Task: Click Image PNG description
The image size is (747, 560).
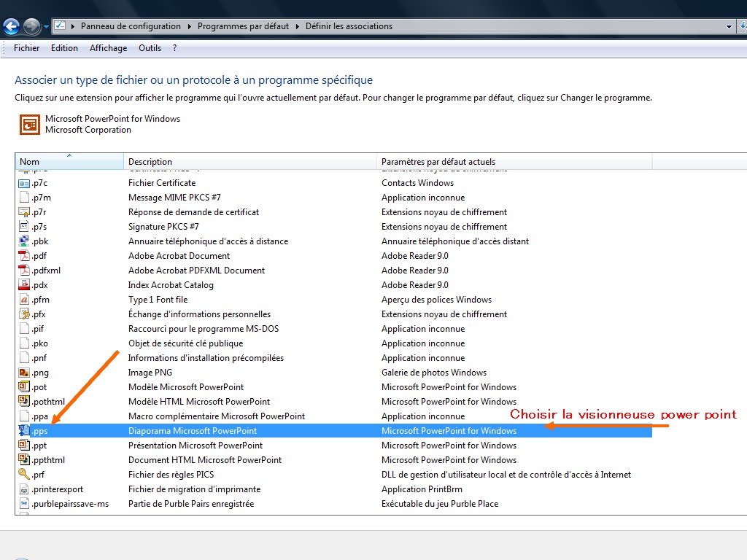Action: pos(150,373)
